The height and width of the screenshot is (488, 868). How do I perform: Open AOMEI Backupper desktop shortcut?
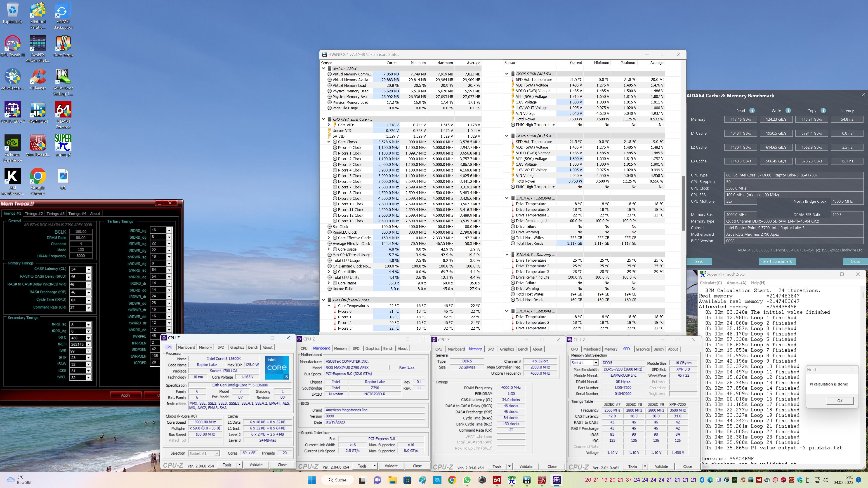point(63,16)
